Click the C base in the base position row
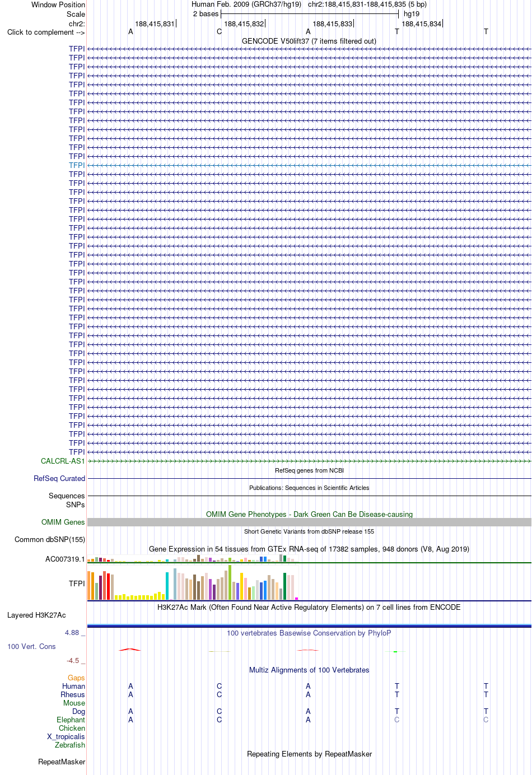The height and width of the screenshot is (775, 532). (x=219, y=31)
